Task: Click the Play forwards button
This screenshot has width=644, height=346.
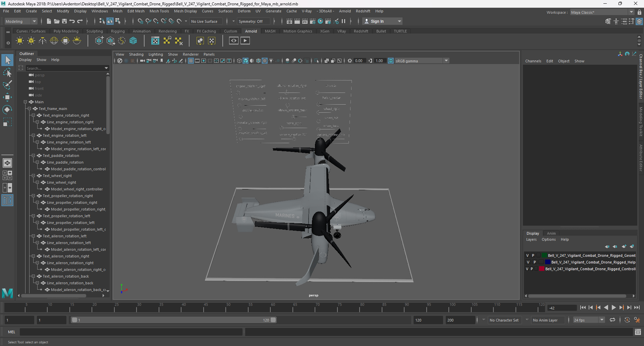Action: pos(613,307)
